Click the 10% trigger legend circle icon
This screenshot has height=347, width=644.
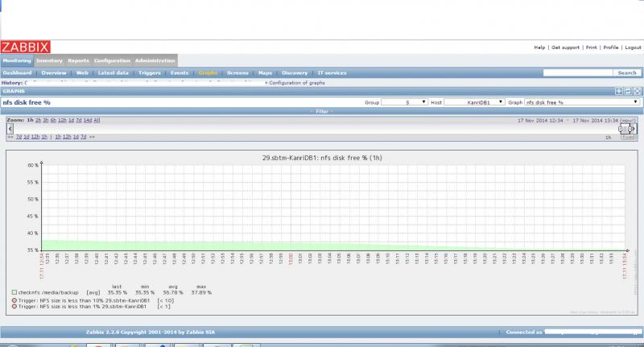click(14, 300)
